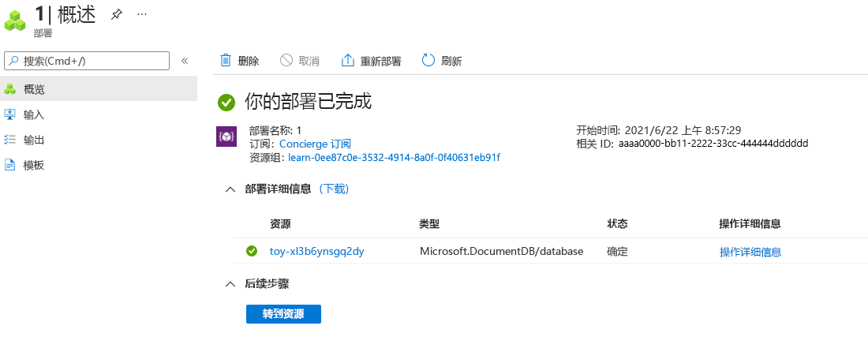The image size is (868, 352).
Task: Open the learn-0ee87c0e resource group link
Action: [394, 158]
